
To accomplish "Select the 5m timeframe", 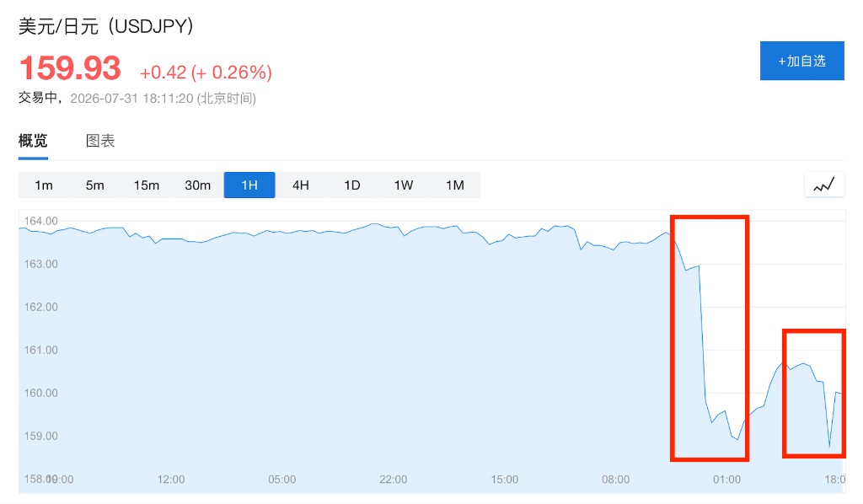I will [x=94, y=185].
